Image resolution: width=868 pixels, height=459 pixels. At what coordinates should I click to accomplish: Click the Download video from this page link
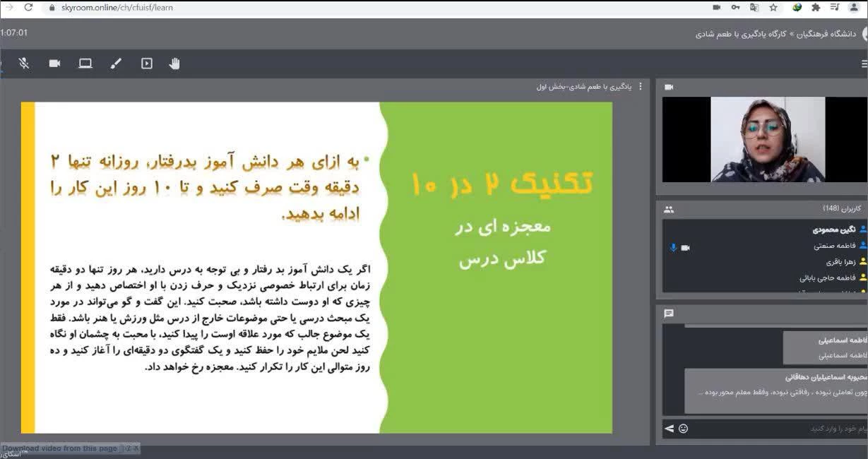(60, 448)
